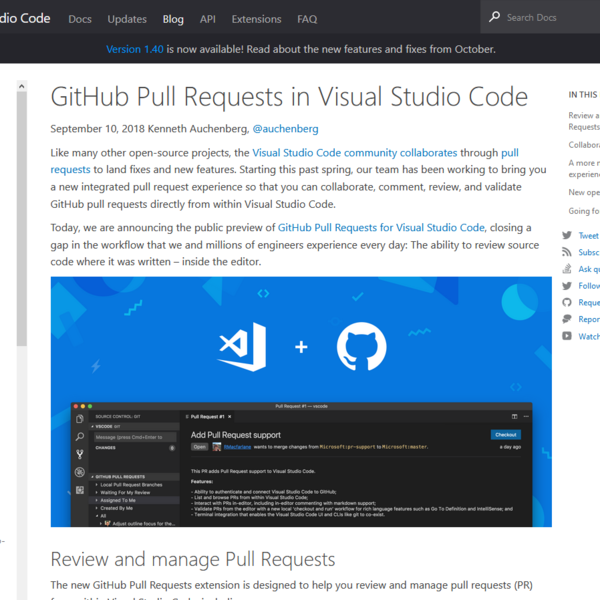Click the Visual Studio Code site logo text
Image resolution: width=600 pixels, height=600 pixels.
pos(25,18)
